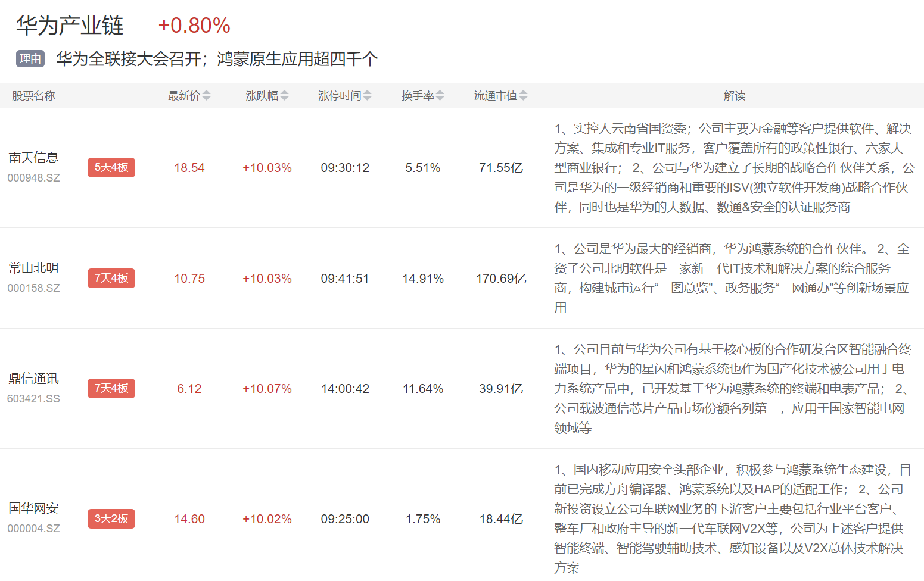Sort by 最新价 column arrows
The width and height of the screenshot is (924, 581).
[206, 95]
